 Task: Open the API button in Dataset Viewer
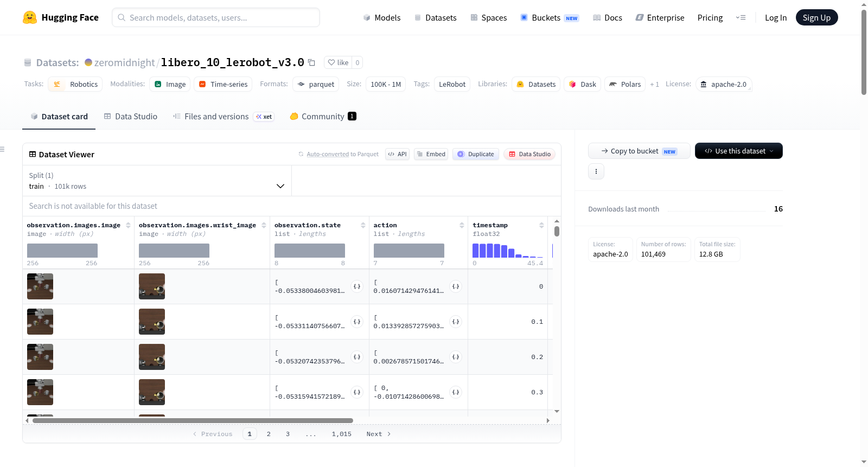[x=397, y=154]
